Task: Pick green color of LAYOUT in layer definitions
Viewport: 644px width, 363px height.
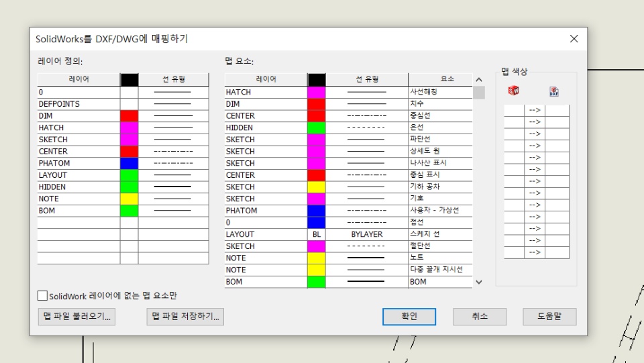Action: [x=129, y=175]
